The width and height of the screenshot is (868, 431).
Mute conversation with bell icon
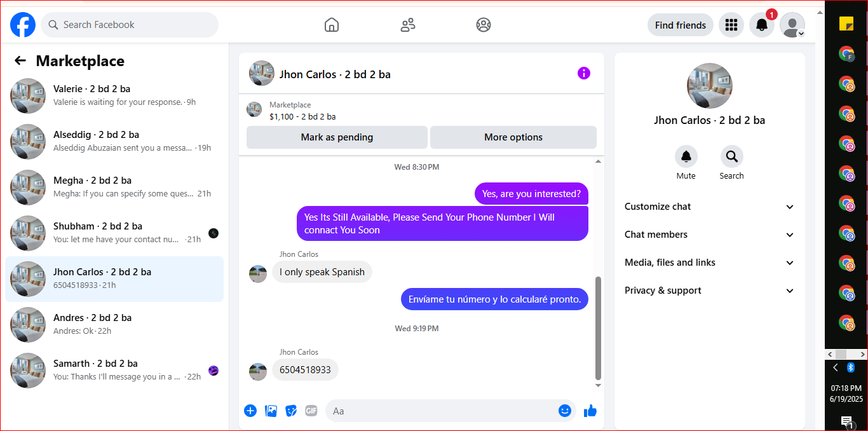pyautogui.click(x=686, y=156)
